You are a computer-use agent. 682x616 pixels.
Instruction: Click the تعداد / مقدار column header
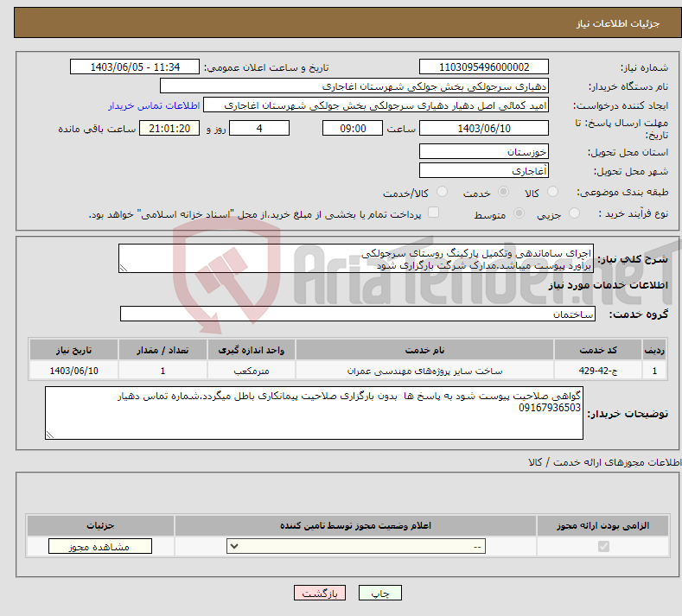(163, 350)
